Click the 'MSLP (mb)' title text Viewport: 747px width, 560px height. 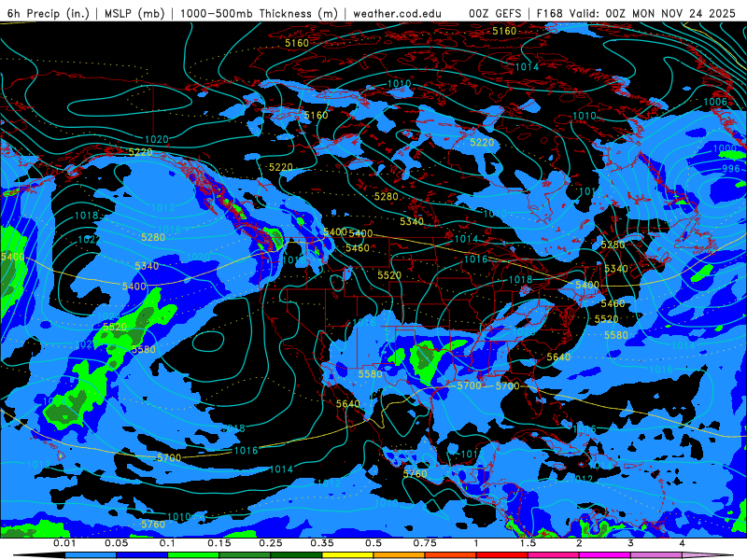[134, 13]
